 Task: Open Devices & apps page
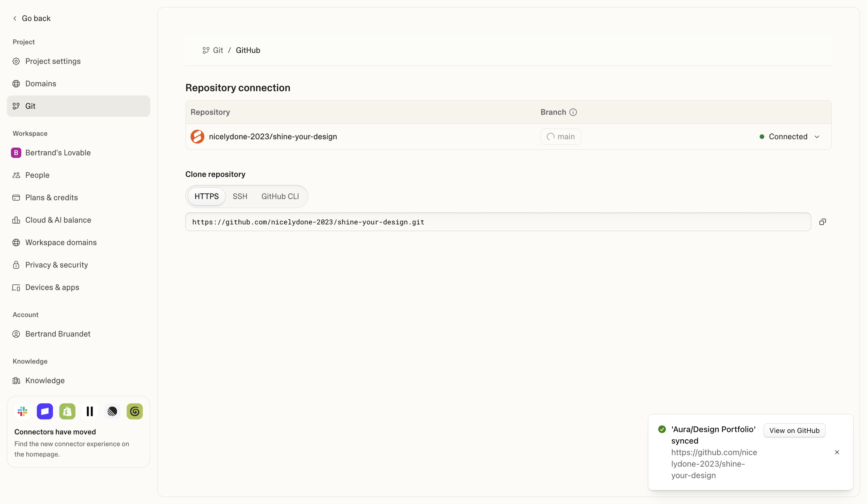pos(78,288)
